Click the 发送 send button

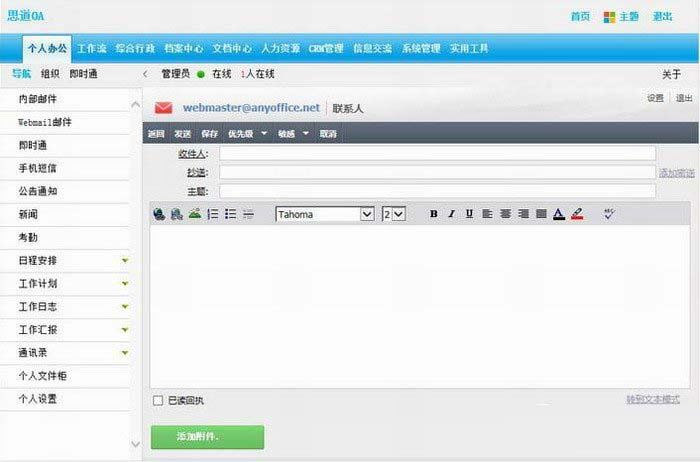182,133
